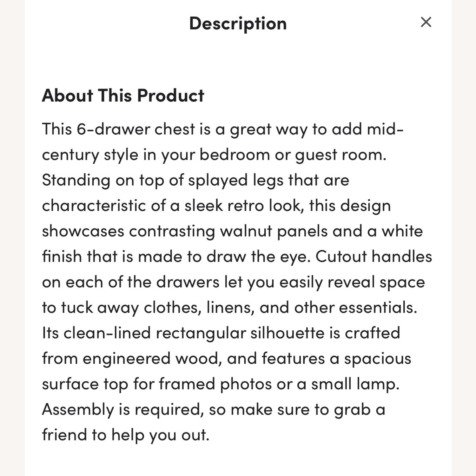Click the phrase "Assembly is required"
This screenshot has width=476, height=476.
pyautogui.click(x=122, y=409)
